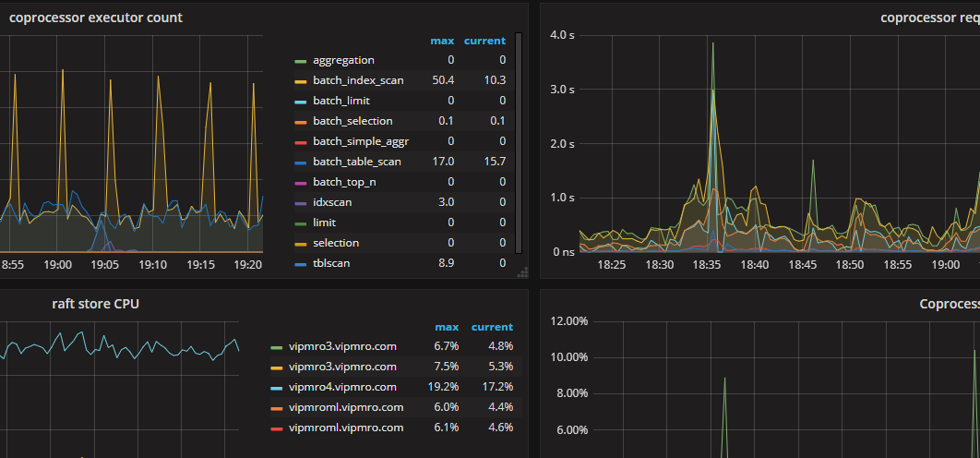Click the 12.00% y-axis label

click(x=568, y=321)
